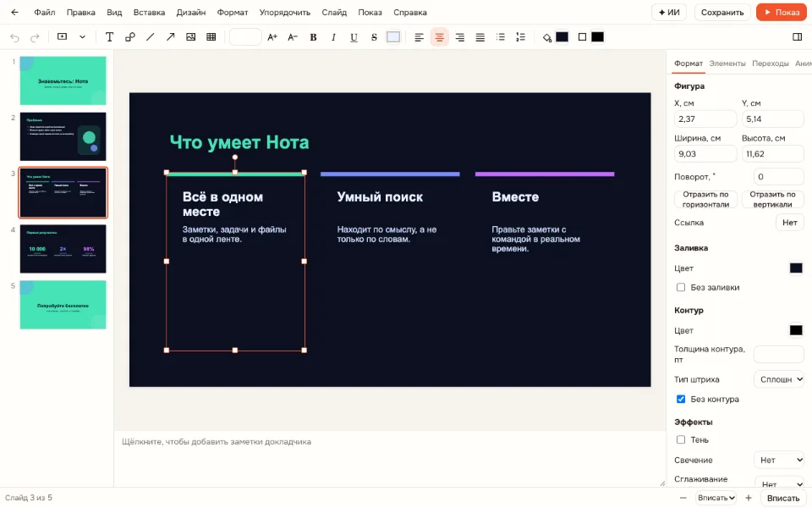Apply strikethrough formatting
812x508 pixels.
(x=374, y=36)
